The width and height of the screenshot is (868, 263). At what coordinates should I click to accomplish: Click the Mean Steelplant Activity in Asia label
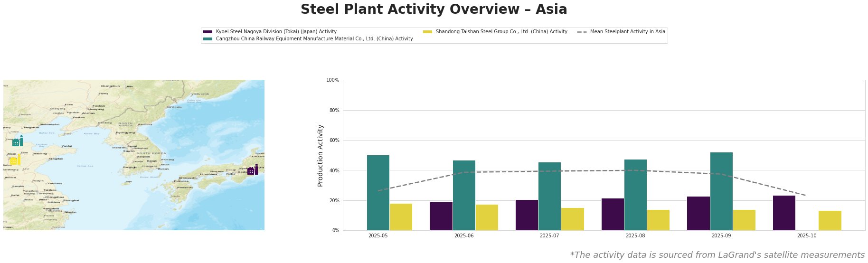coord(627,32)
